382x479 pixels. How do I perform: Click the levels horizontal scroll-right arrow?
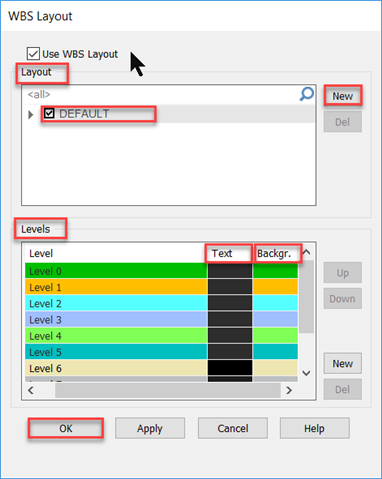point(289,390)
